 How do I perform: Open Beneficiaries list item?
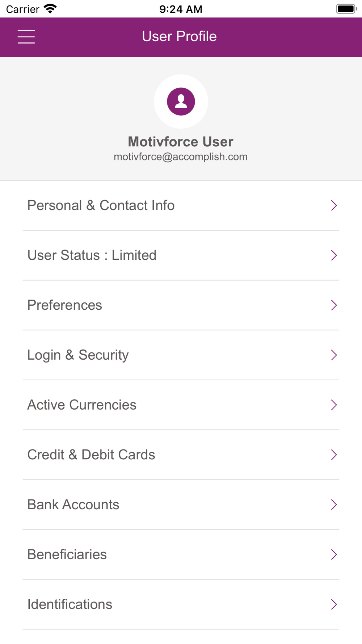coord(181,555)
